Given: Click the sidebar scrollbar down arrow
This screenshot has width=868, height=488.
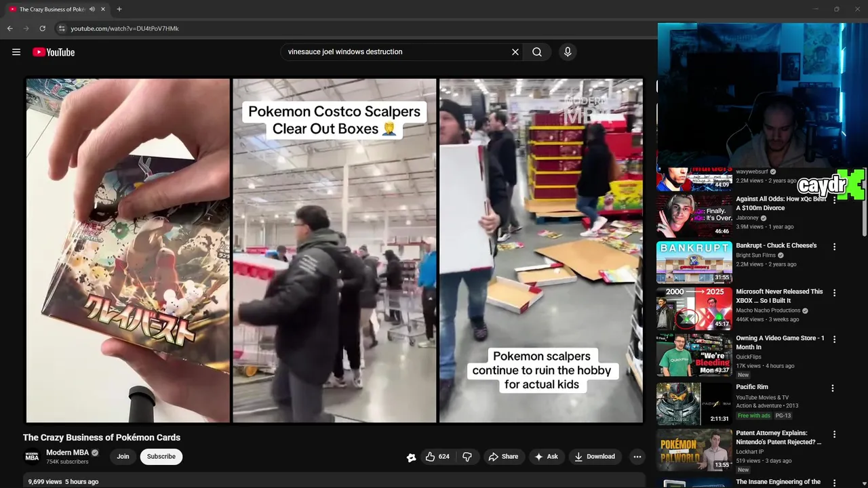Looking at the screenshot, I should tap(864, 484).
